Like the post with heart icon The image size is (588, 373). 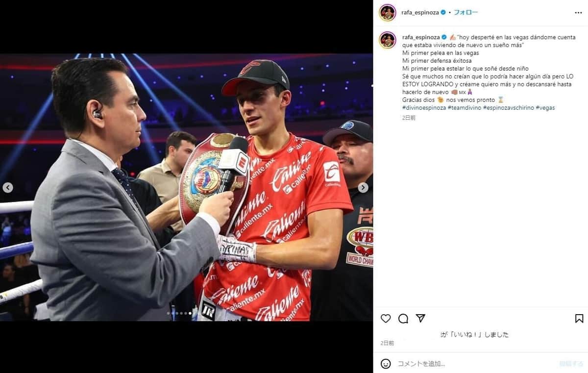coord(386,319)
